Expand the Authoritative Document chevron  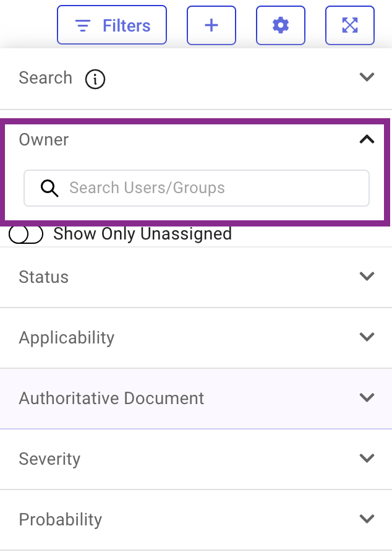367,398
